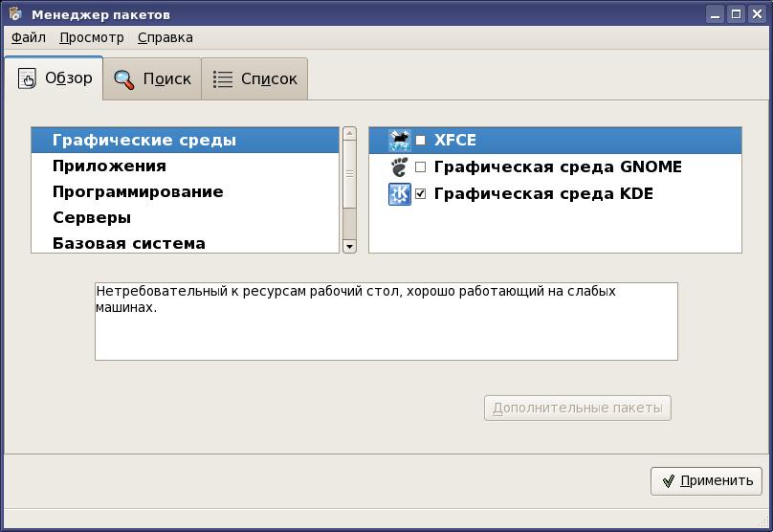This screenshot has width=773, height=532.
Task: Click the KDE gear icon
Action: [399, 194]
